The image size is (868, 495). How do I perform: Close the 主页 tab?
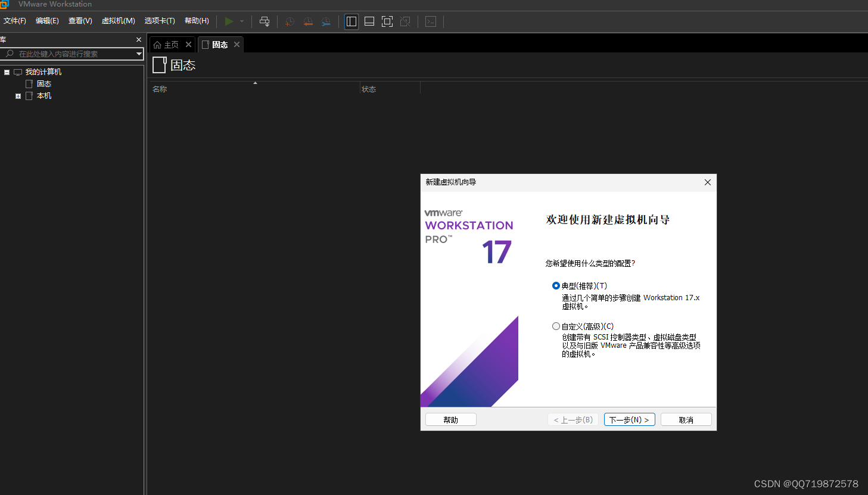(188, 45)
